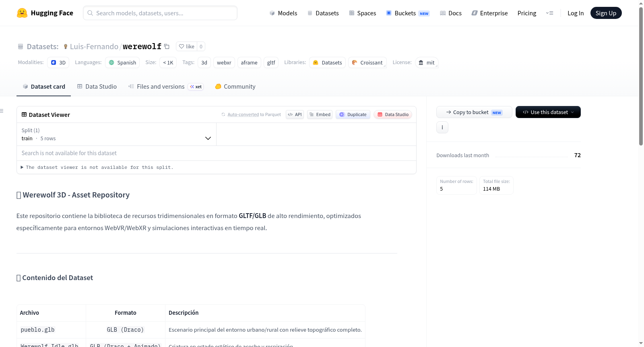Open Data Studio from the viewer header

click(x=393, y=114)
